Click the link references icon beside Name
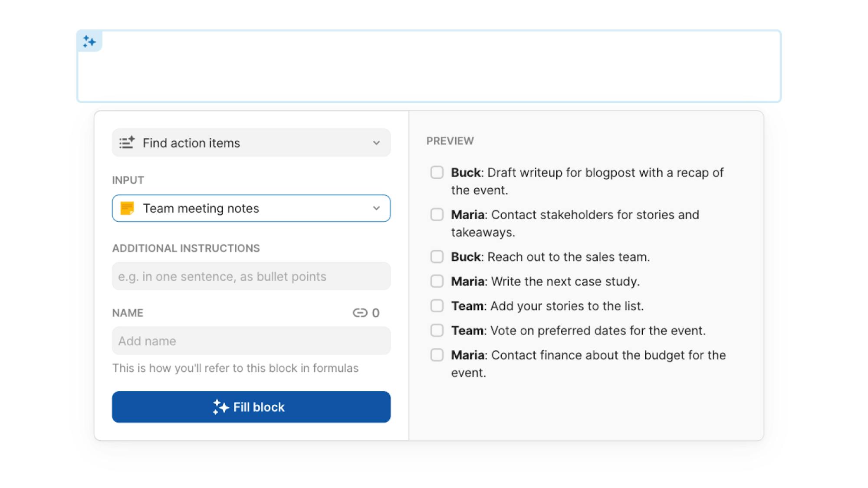This screenshot has width=868, height=488. pos(360,313)
